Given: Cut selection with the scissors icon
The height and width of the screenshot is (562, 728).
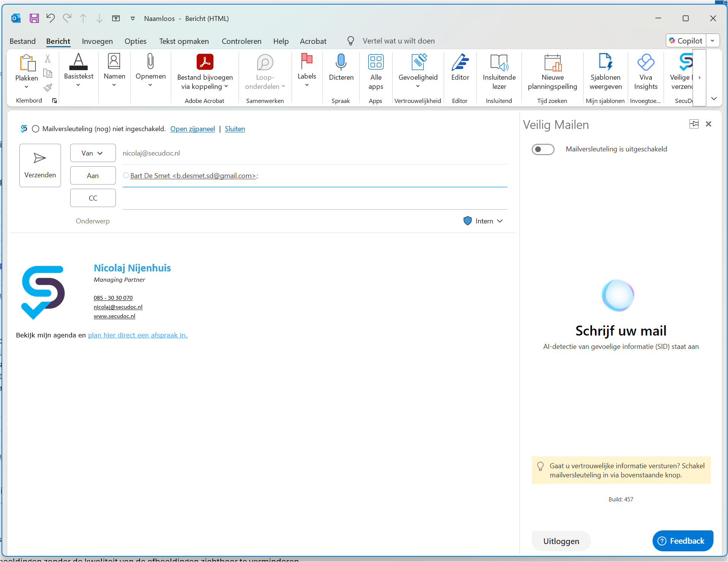Looking at the screenshot, I should (x=48, y=58).
